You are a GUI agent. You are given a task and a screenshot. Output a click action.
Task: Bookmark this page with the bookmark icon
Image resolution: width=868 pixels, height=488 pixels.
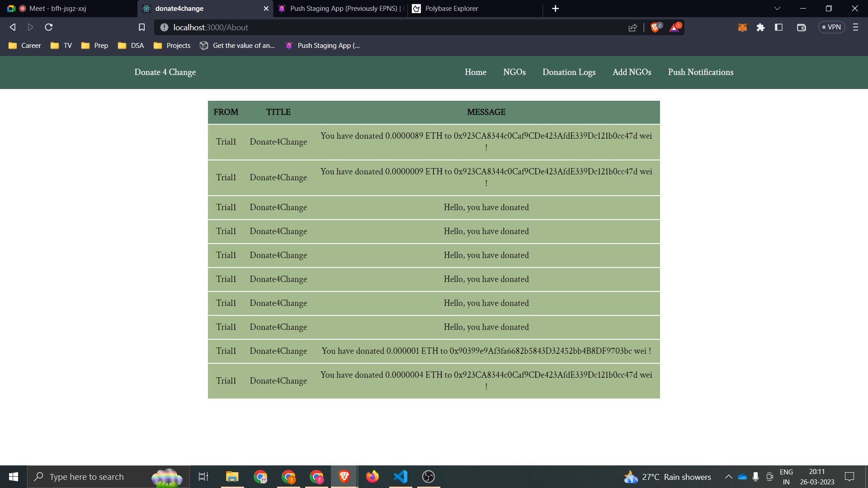pos(142,28)
